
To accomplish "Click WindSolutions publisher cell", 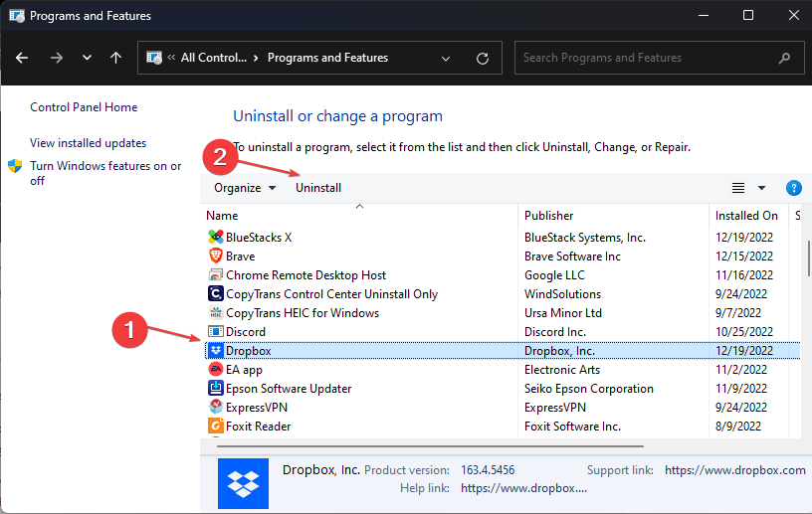I will pyautogui.click(x=562, y=294).
